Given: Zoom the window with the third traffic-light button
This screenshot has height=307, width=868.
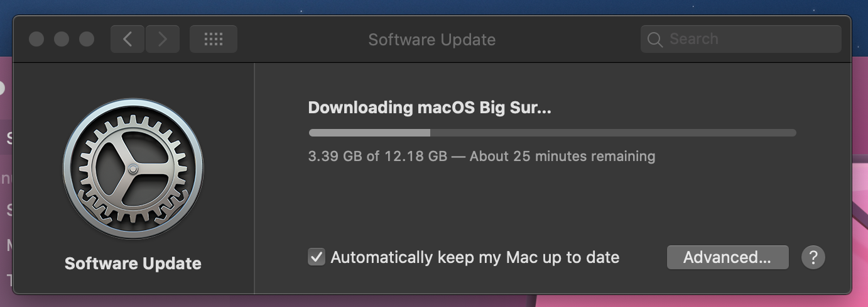Looking at the screenshot, I should click(x=87, y=39).
